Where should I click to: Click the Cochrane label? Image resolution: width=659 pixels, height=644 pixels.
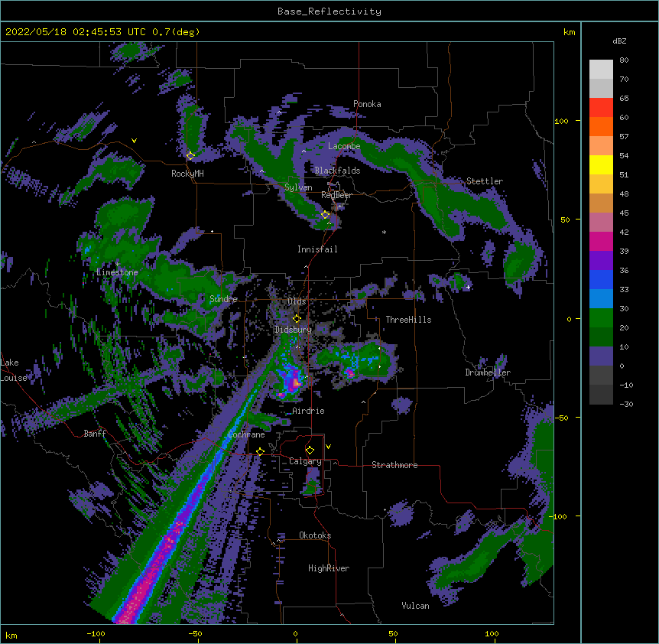click(x=246, y=434)
